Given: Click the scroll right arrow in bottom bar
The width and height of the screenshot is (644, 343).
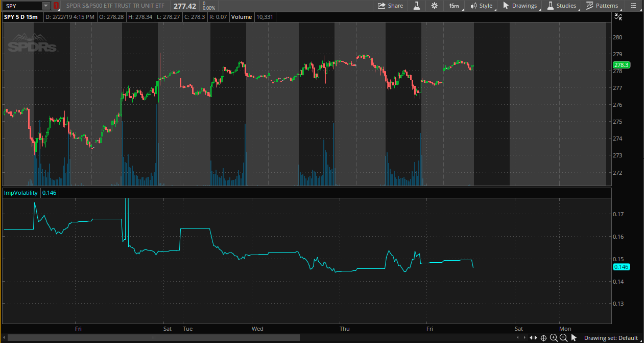Looking at the screenshot, I should (x=524, y=338).
